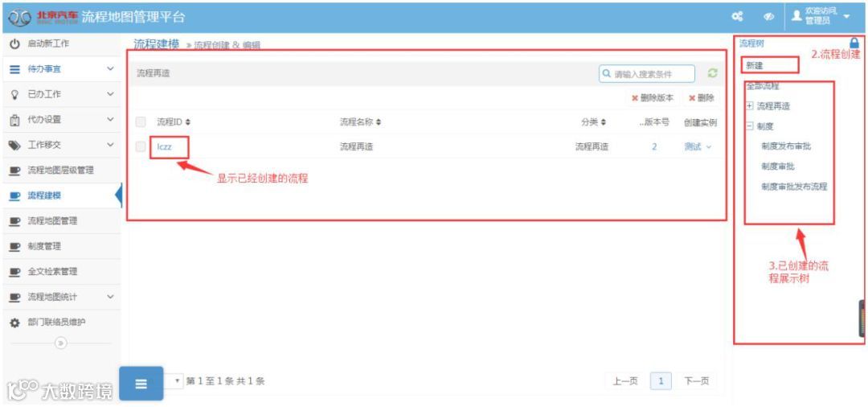
Task: Click the cup icon beside 流程地图统计
Action: coord(15,298)
